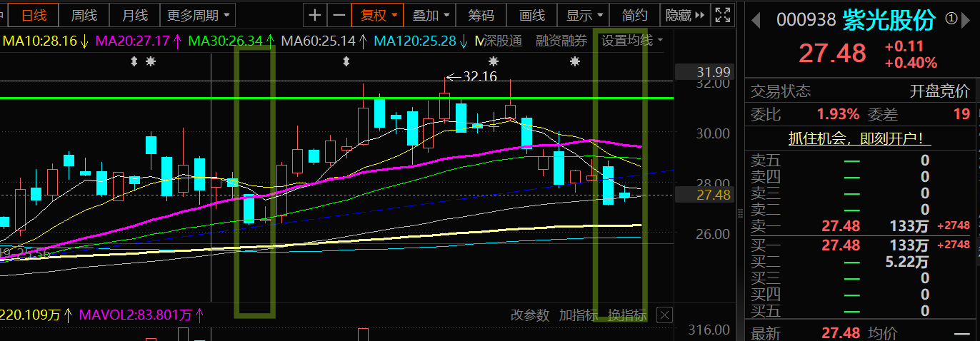This screenshot has width=980, height=341.
Task: Click the 卖一 ask price row
Action: tap(861, 226)
